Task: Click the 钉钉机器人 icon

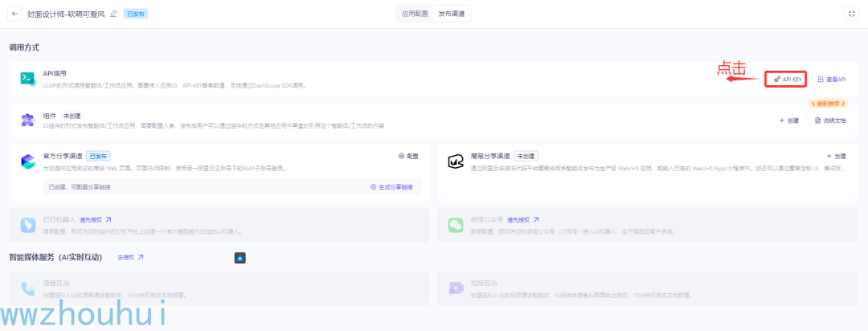Action: pos(27,225)
